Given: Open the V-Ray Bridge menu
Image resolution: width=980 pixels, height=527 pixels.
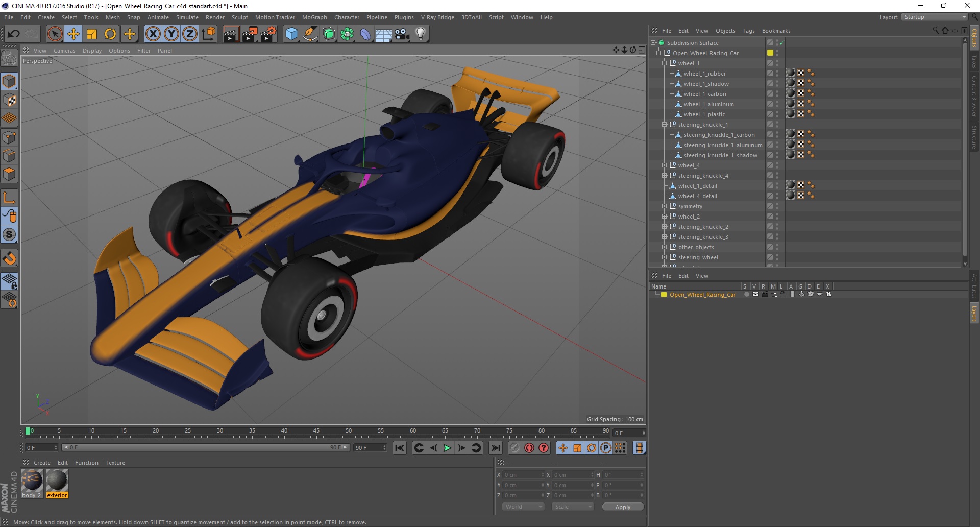Looking at the screenshot, I should coord(437,17).
